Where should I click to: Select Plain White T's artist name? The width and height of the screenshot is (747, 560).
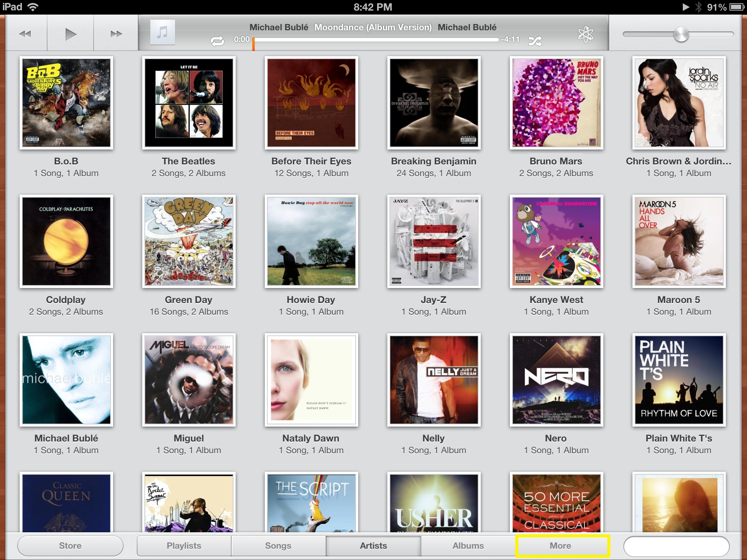[x=679, y=438]
